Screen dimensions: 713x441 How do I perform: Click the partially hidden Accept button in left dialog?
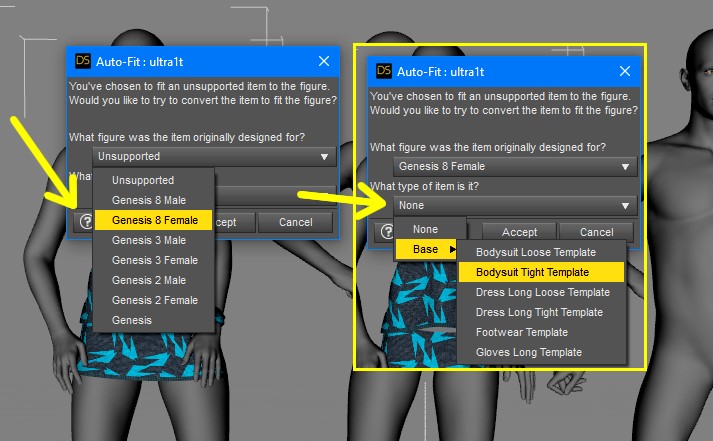[234, 222]
